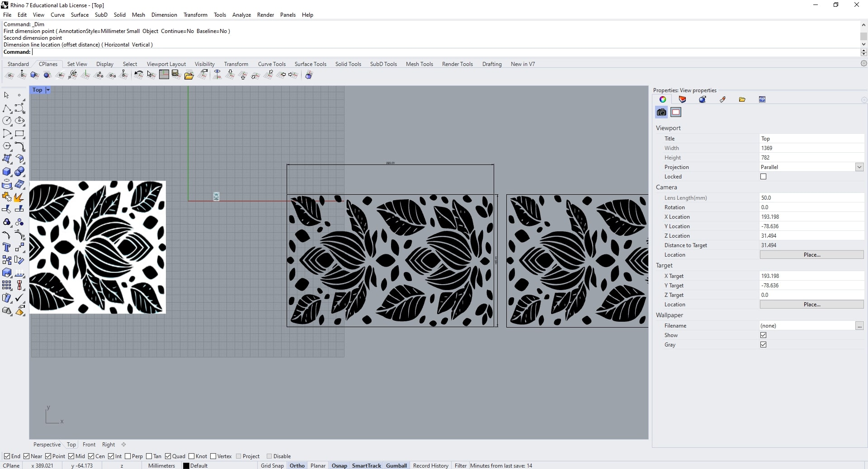
Task: Select the Text object tool
Action: coord(7,247)
